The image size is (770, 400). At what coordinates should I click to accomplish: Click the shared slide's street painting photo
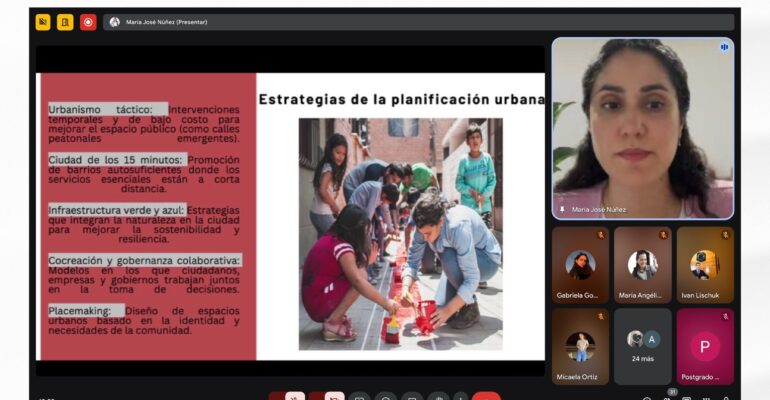(x=400, y=232)
